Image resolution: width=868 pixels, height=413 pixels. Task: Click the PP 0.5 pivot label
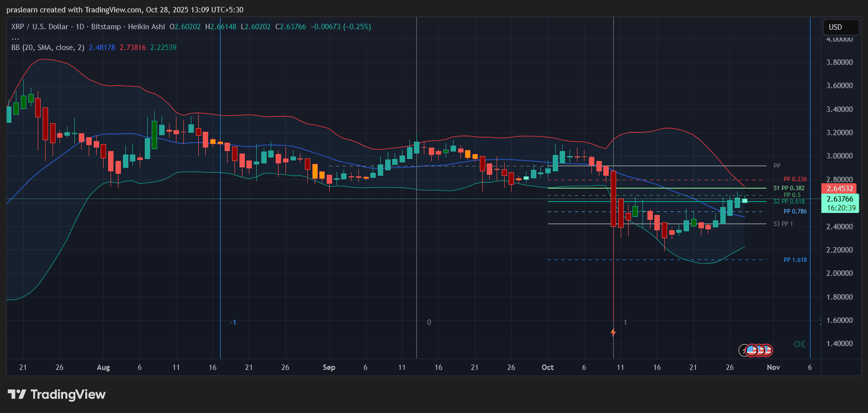[x=792, y=195]
